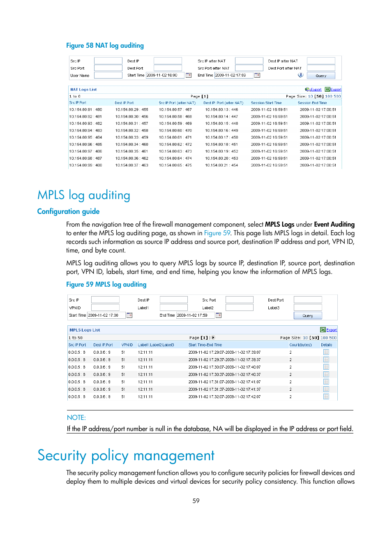Viewport: 392px width, 533px height.
Task: Open details for MPLS log starting 17:29:37
Action: pyautogui.click(x=326, y=359)
